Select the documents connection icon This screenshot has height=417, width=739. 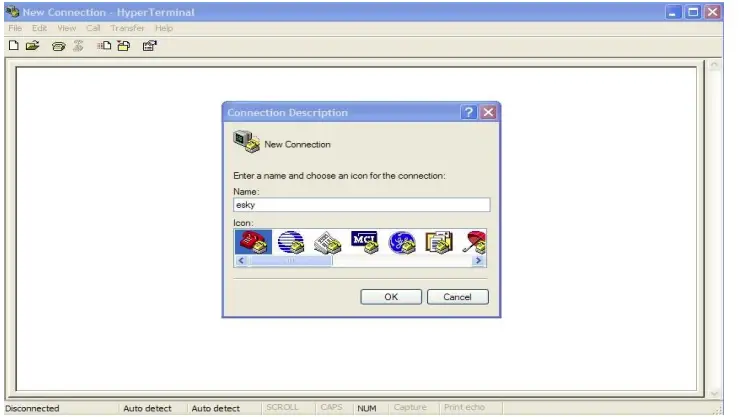[439, 243]
